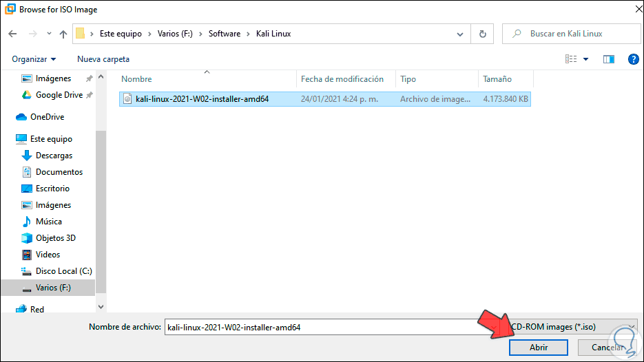
Task: Open the Música folder
Action: pos(48,222)
